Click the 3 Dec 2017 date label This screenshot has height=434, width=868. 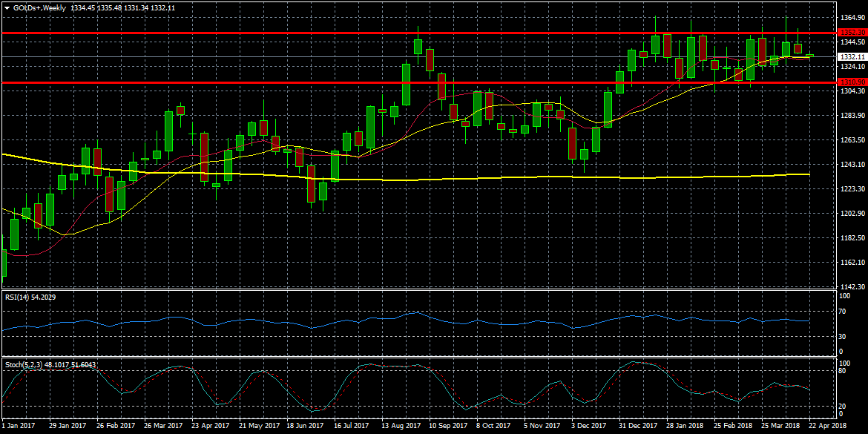pyautogui.click(x=591, y=427)
